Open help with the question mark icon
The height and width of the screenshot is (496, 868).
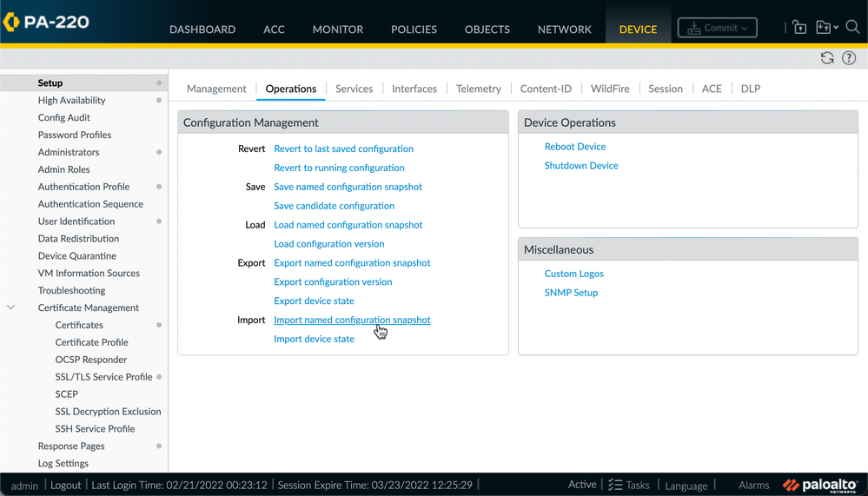(x=849, y=58)
